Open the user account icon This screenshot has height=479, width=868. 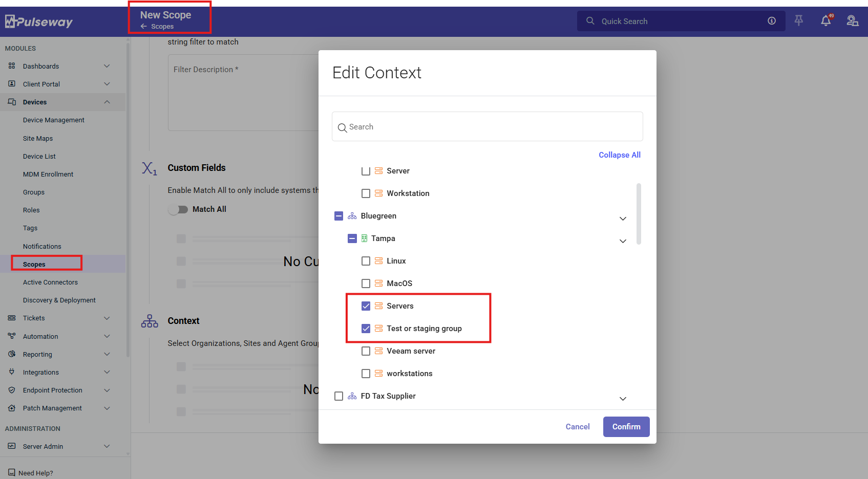853,21
